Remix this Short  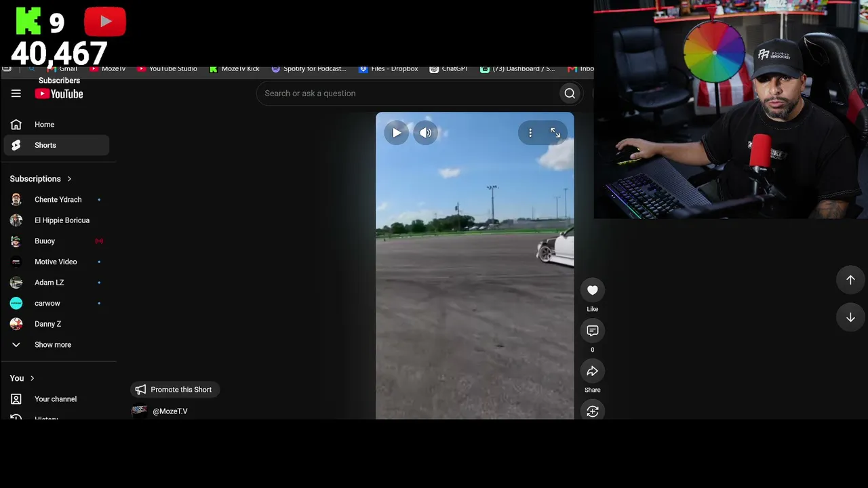coord(593,411)
